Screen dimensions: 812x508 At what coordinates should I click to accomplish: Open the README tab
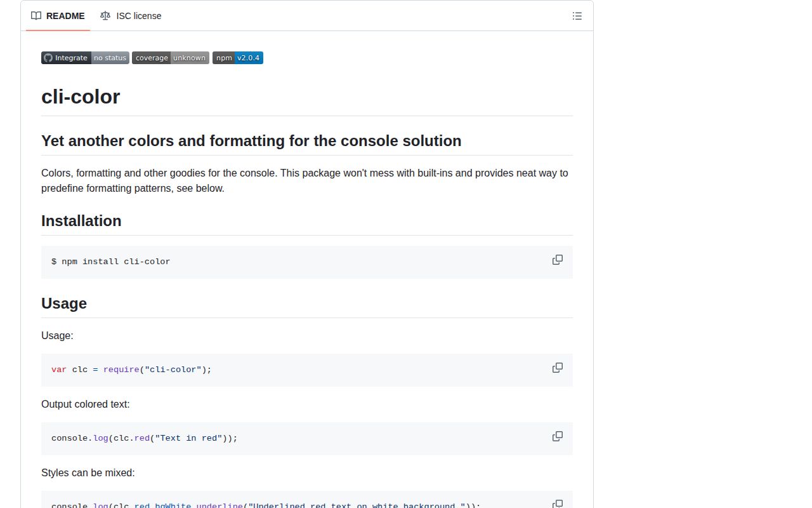tap(58, 16)
